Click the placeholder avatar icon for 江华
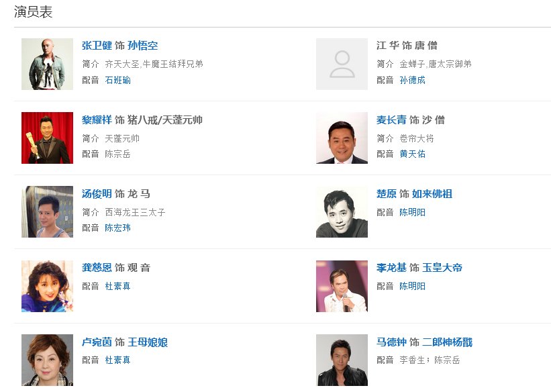Image resolution: width=551 pixels, height=392 pixels. pos(342,64)
